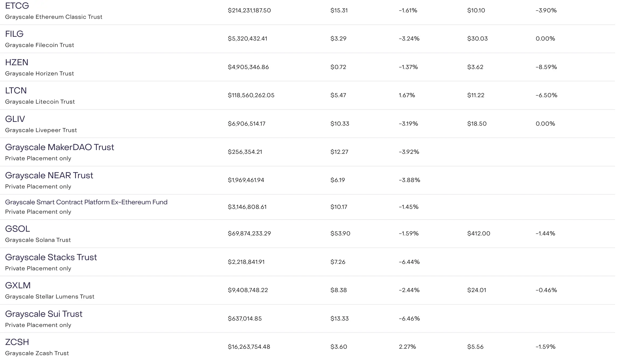Open Grayscale Litecoin Trust LTCN
This screenshot has width=619, height=364.
[16, 90]
